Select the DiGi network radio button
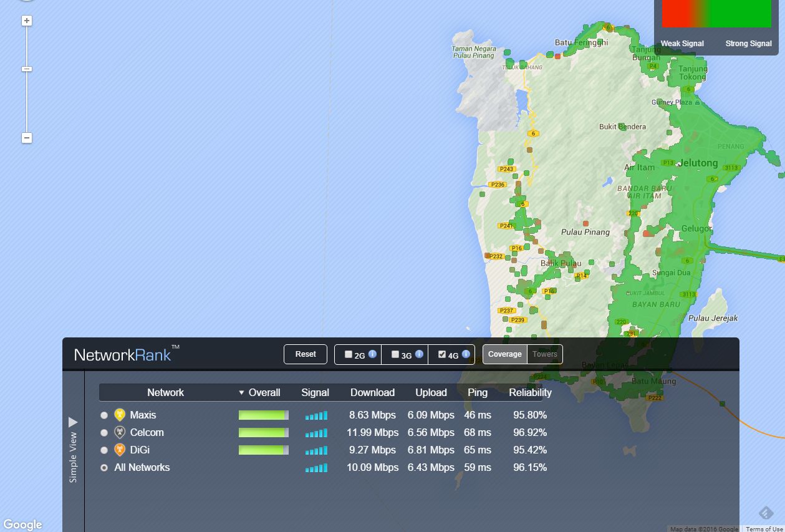Image resolution: width=785 pixels, height=532 pixels. (104, 450)
